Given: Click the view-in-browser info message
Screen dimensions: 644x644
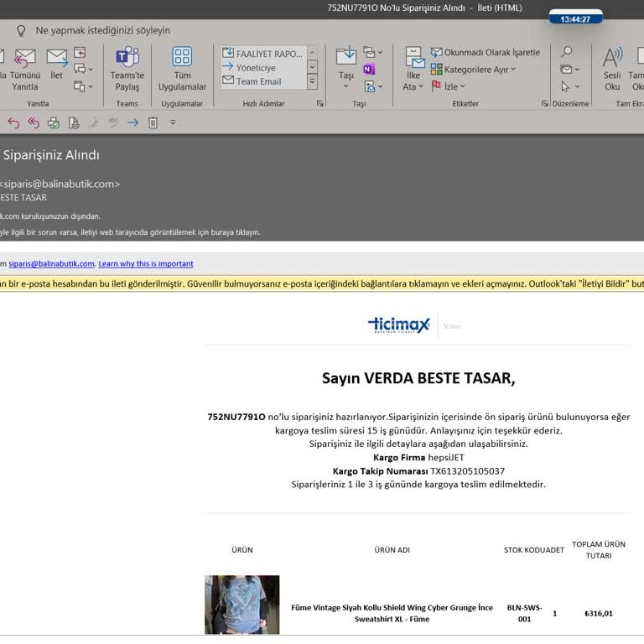Looking at the screenshot, I should click(x=130, y=232).
